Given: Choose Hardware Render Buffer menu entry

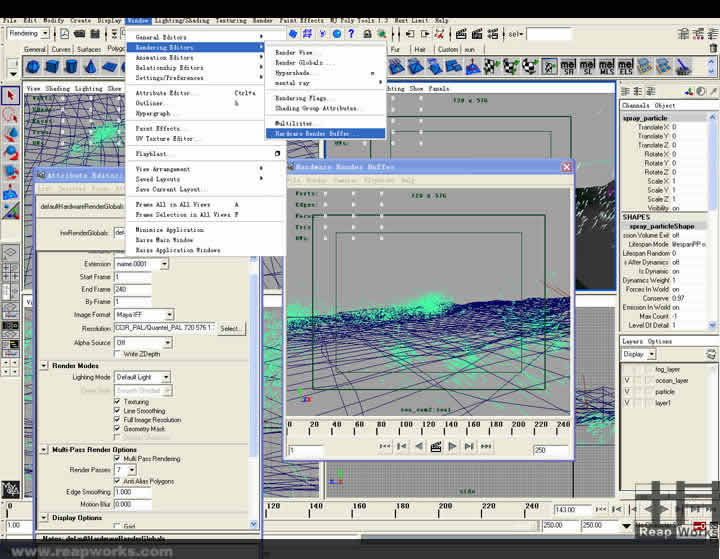Looking at the screenshot, I should [x=326, y=134].
